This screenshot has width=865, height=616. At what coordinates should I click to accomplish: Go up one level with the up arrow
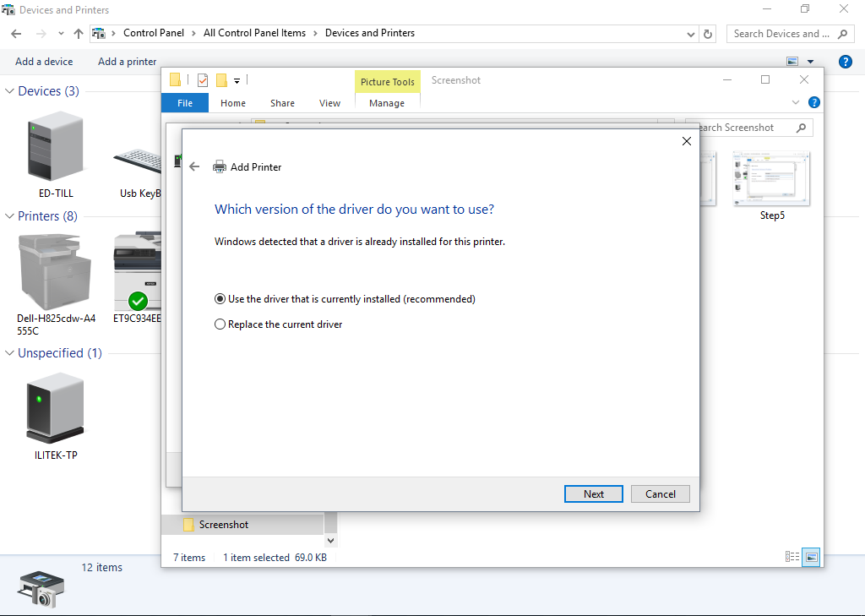click(79, 34)
